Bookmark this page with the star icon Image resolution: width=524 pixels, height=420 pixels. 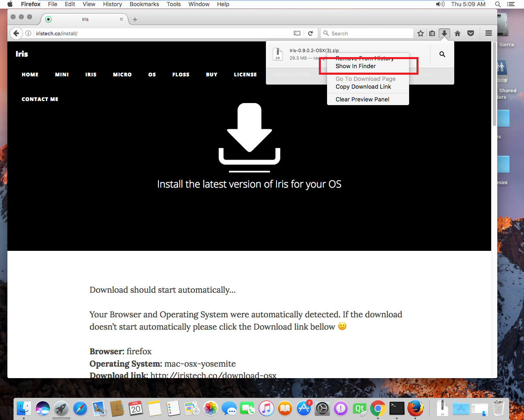421,33
